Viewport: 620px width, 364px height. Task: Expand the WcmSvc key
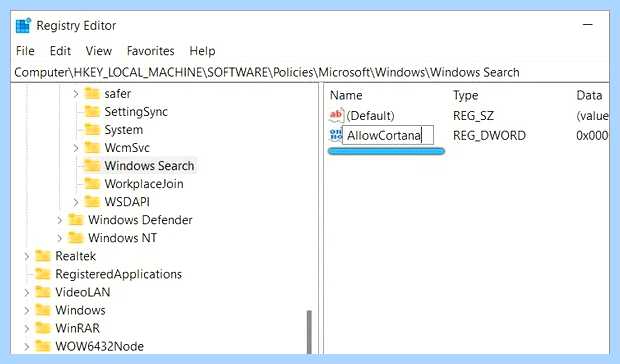coord(76,148)
